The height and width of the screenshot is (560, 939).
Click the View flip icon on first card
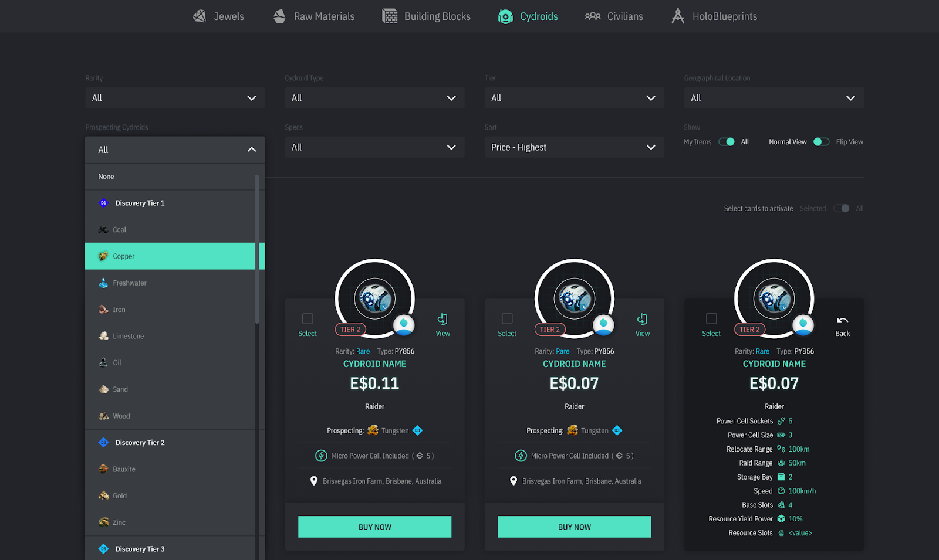[x=443, y=319]
